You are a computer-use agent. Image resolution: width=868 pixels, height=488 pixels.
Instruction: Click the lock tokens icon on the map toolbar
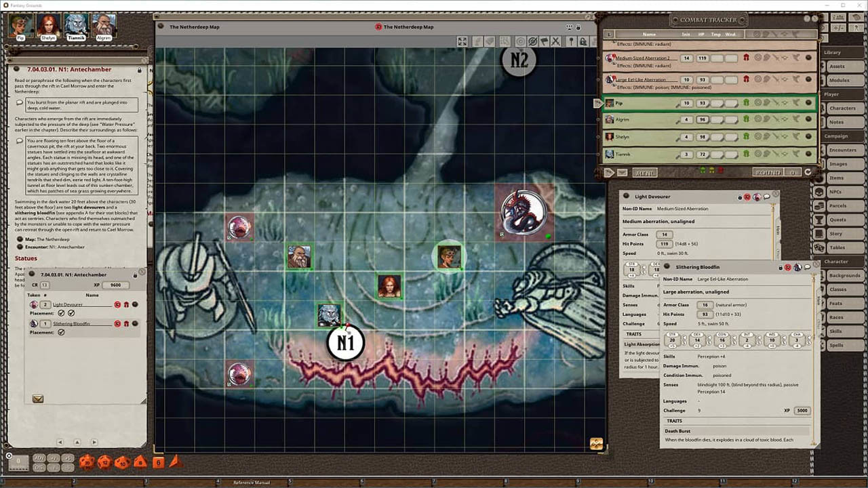pos(583,41)
